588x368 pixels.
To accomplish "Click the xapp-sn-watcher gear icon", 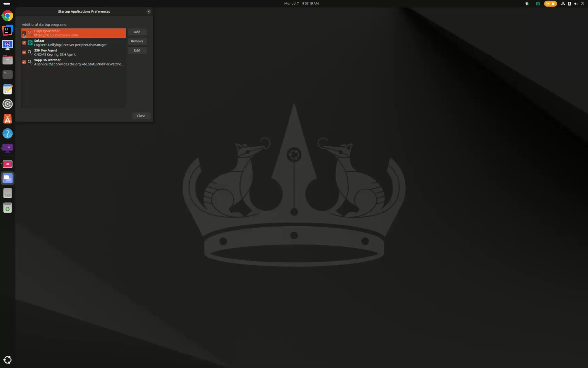I will tap(30, 62).
